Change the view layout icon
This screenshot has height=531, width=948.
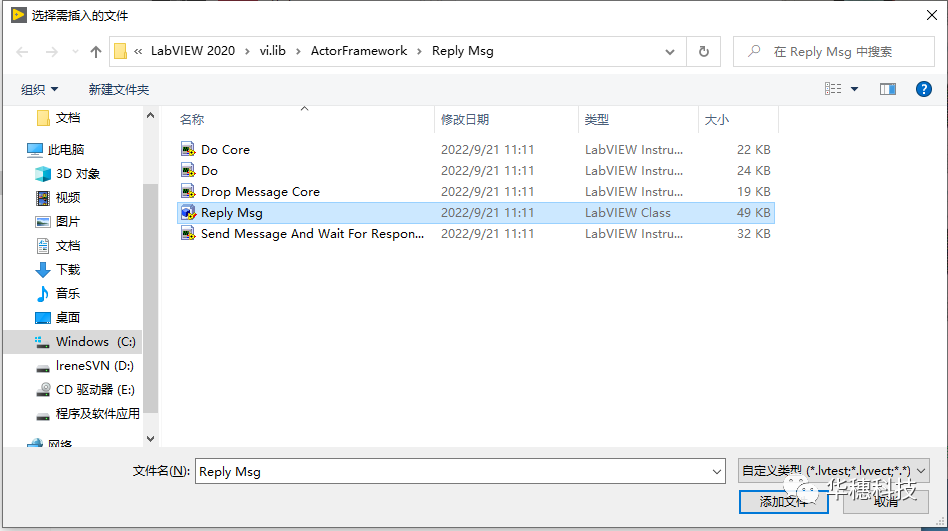[833, 89]
